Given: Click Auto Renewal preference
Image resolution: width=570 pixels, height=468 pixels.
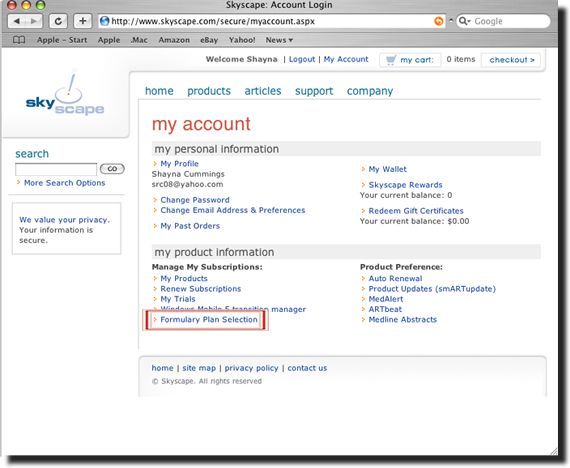Looking at the screenshot, I should pyautogui.click(x=396, y=279).
